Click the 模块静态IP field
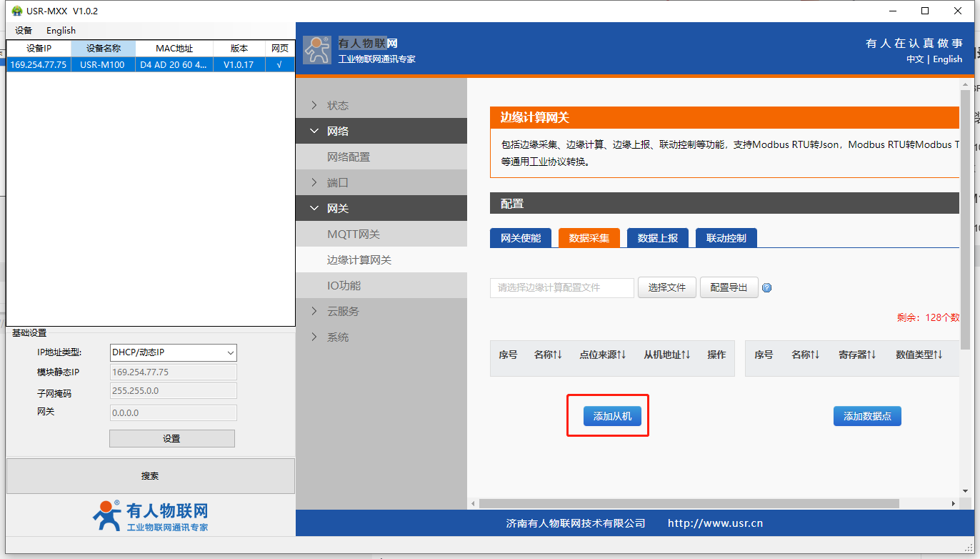Viewport: 980px width, 559px height. click(174, 372)
